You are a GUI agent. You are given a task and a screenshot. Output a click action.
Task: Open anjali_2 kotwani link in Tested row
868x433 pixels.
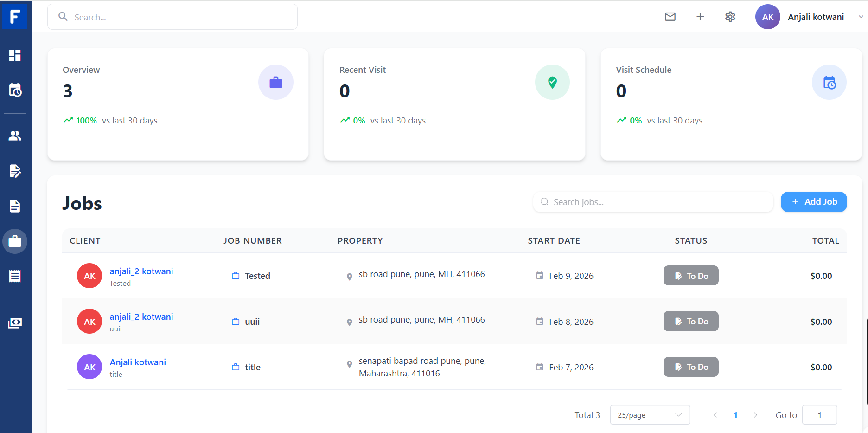click(141, 271)
